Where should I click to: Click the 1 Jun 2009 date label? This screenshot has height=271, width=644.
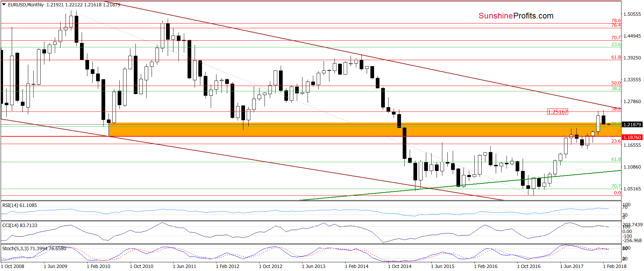[55, 266]
